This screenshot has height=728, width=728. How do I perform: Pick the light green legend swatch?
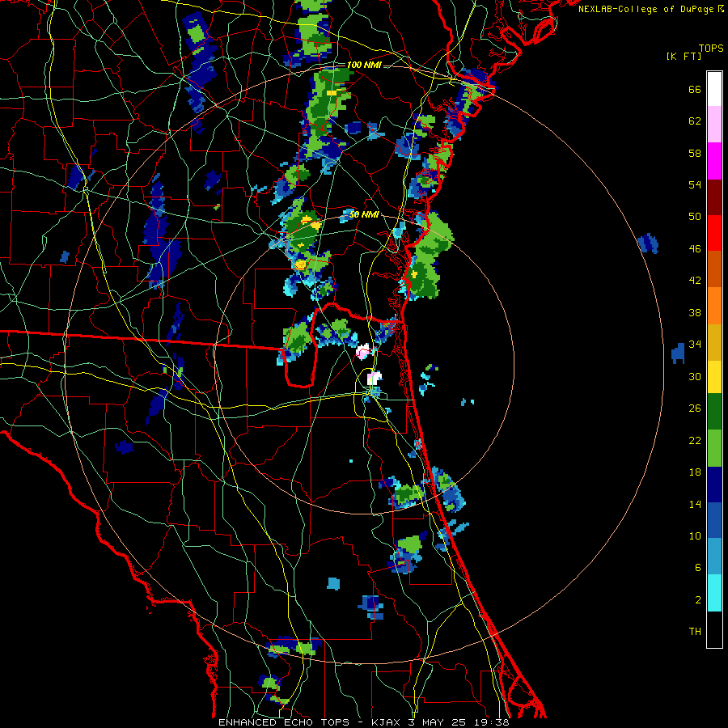(714, 448)
